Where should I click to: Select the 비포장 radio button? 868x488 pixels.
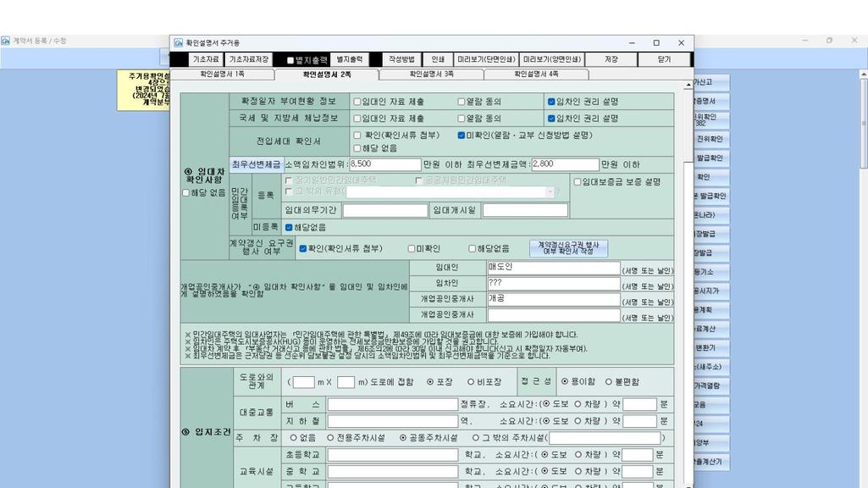pyautogui.click(x=471, y=382)
